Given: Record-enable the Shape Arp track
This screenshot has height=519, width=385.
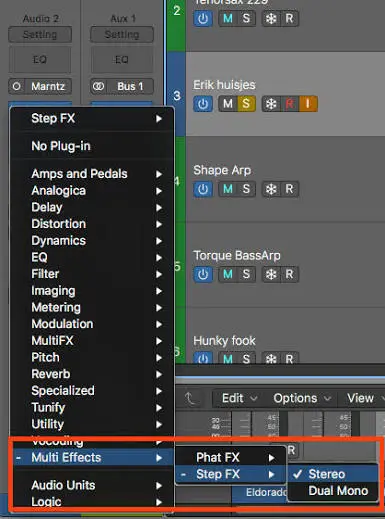Looking at the screenshot, I should pos(289,189).
